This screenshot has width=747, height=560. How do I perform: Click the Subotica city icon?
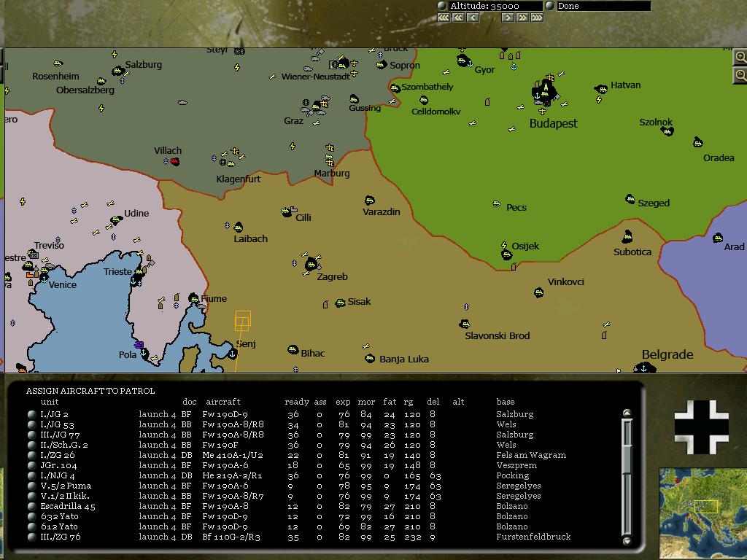point(627,236)
